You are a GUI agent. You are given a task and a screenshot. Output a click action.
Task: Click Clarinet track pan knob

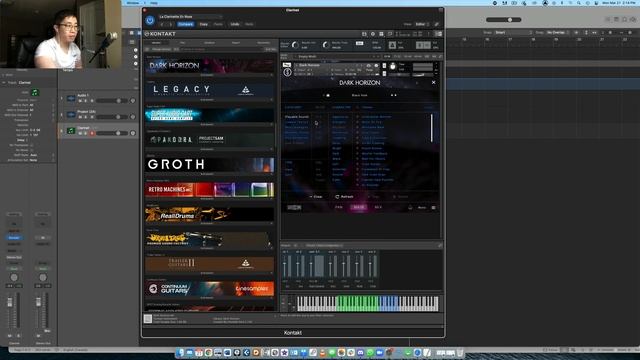point(133,133)
